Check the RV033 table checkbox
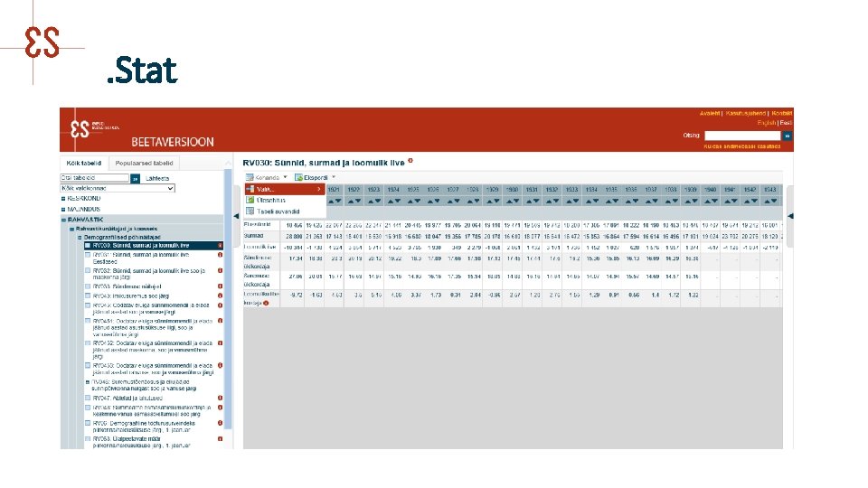Screen dimensions: 868x488 point(88,286)
